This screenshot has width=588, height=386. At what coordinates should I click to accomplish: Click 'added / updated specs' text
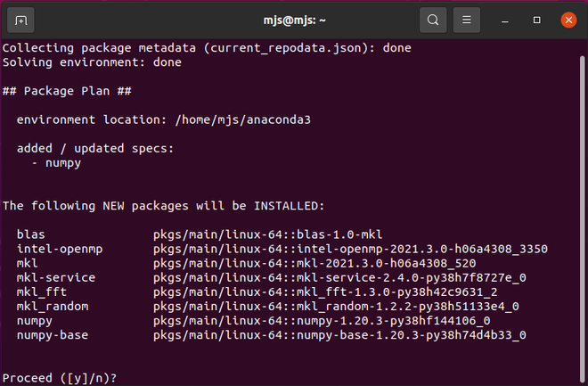pyautogui.click(x=95, y=149)
